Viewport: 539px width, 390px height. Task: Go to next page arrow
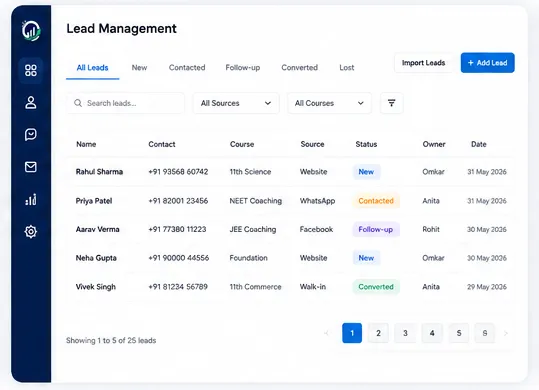point(506,333)
